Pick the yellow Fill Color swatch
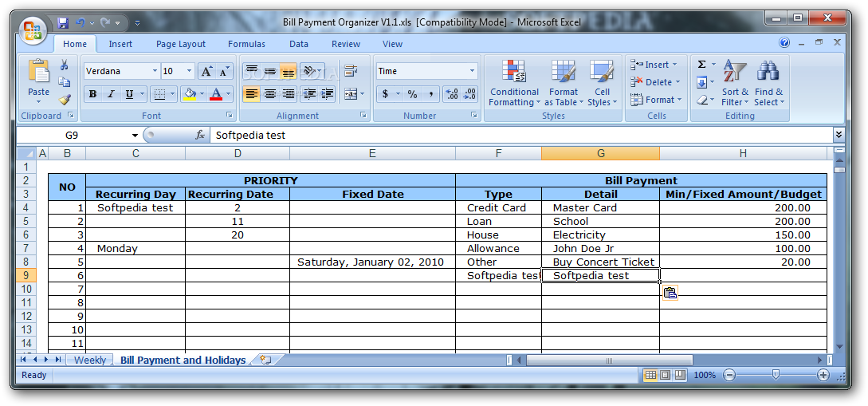This screenshot has width=868, height=406. click(190, 94)
